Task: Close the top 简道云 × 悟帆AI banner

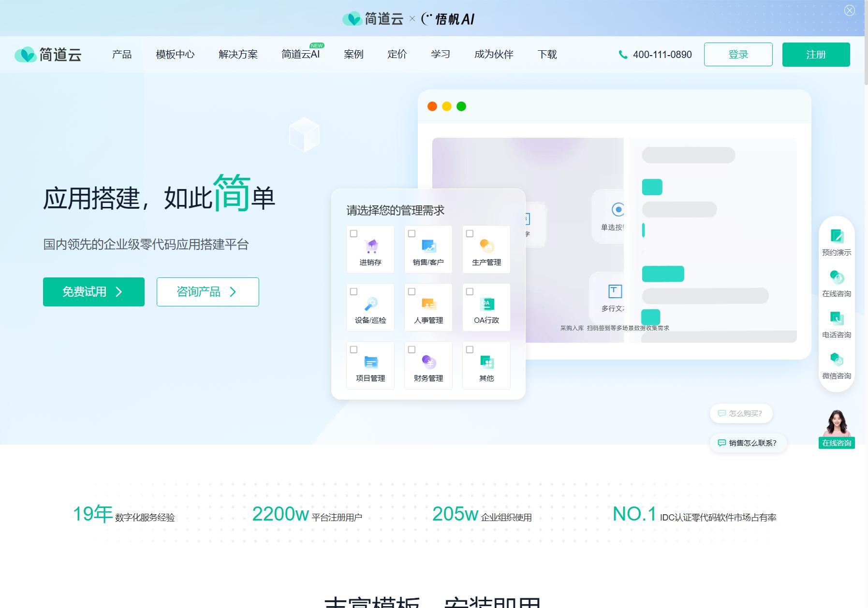Action: point(850,11)
